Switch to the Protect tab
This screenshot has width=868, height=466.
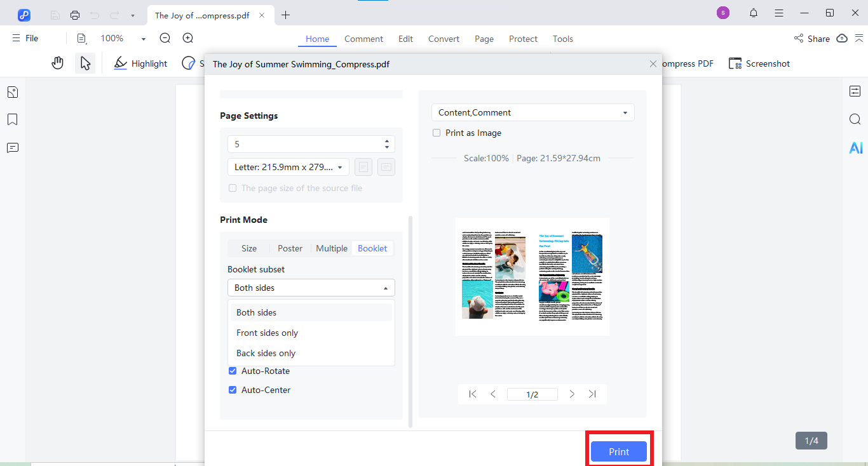(523, 39)
